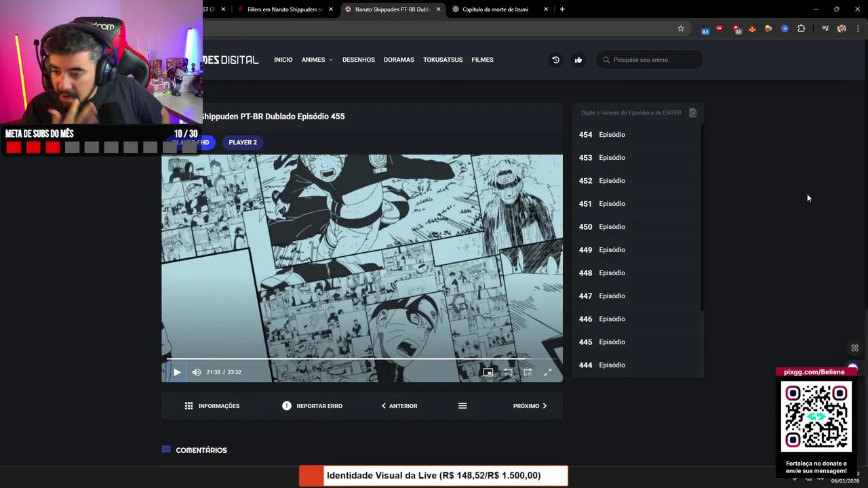Image resolution: width=868 pixels, height=488 pixels.
Task: Select episode 450 from the list
Action: [636, 227]
